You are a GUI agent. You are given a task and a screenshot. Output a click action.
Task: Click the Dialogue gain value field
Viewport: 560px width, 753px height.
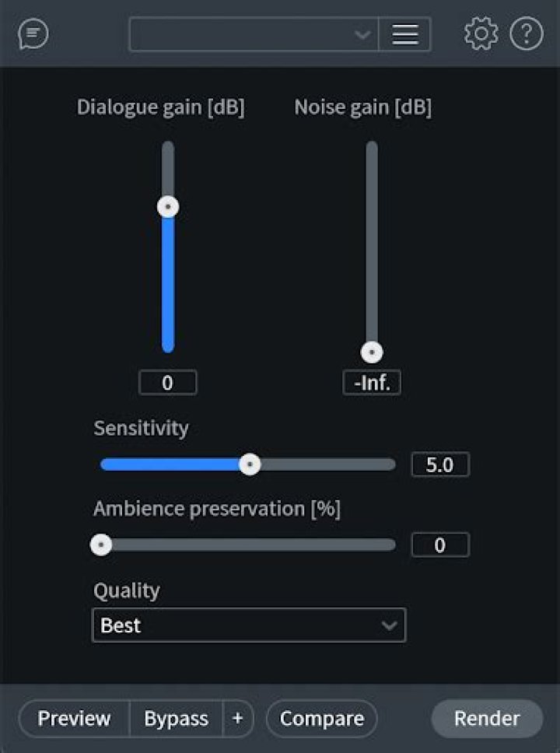pyautogui.click(x=168, y=383)
